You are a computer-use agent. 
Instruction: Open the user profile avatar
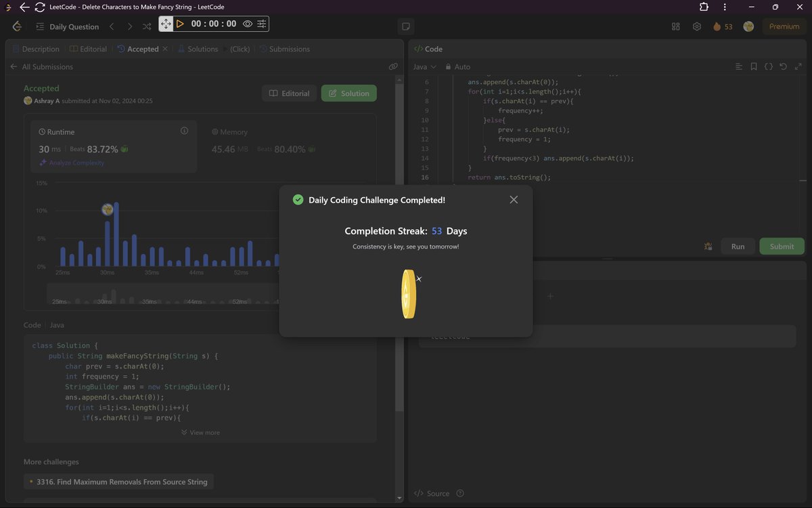point(748,26)
